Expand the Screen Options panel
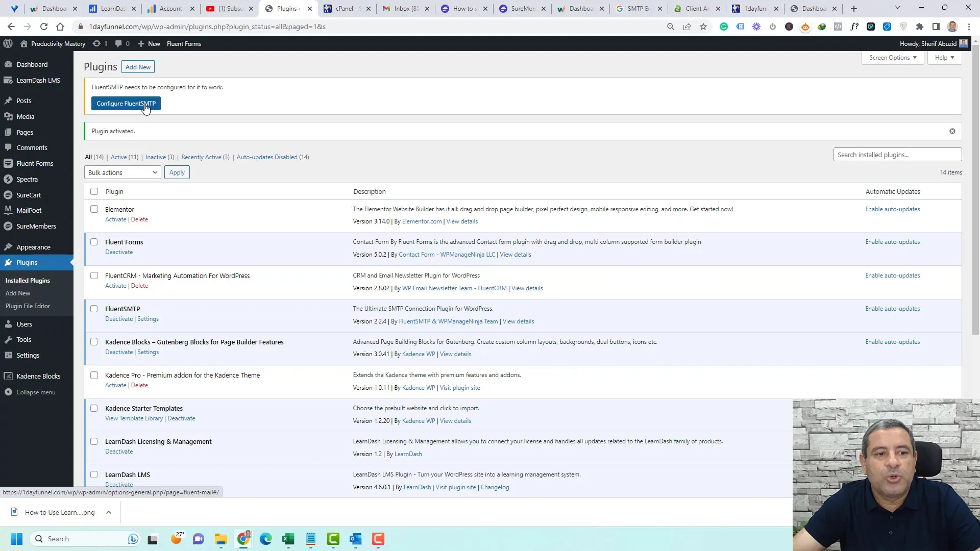 (x=893, y=58)
